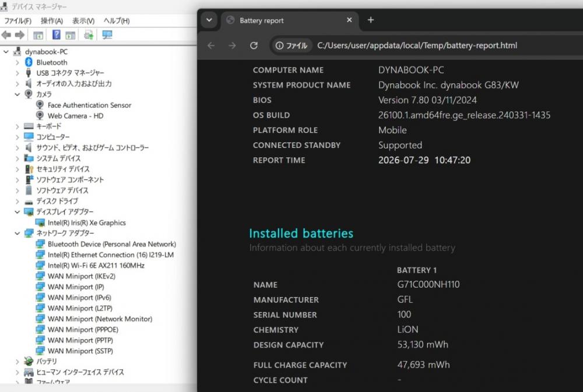Select WAN Miniport (PPTP) entry
This screenshot has height=392, width=583.
(80, 340)
